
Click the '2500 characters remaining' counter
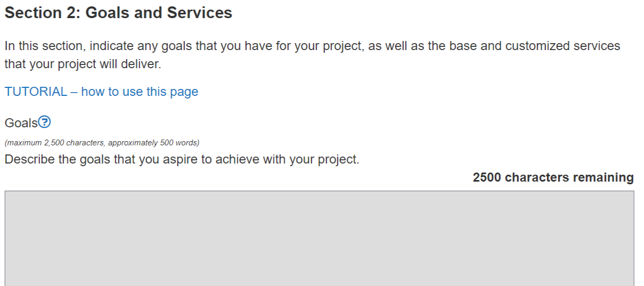[x=553, y=177]
